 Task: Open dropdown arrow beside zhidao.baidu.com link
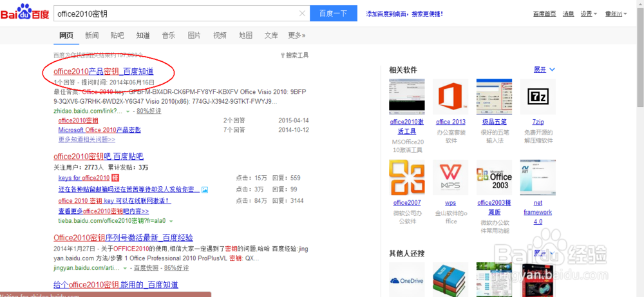128,111
